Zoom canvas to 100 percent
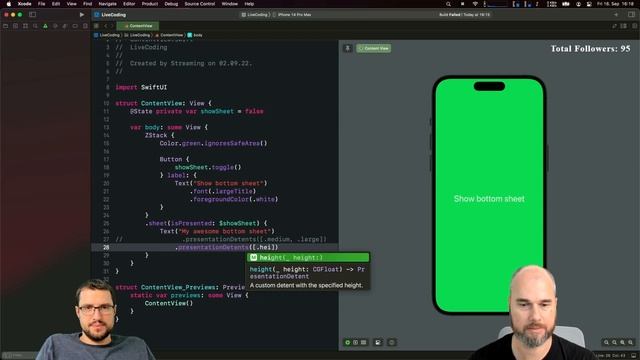The height and width of the screenshot is (360, 640). pyautogui.click(x=614, y=342)
